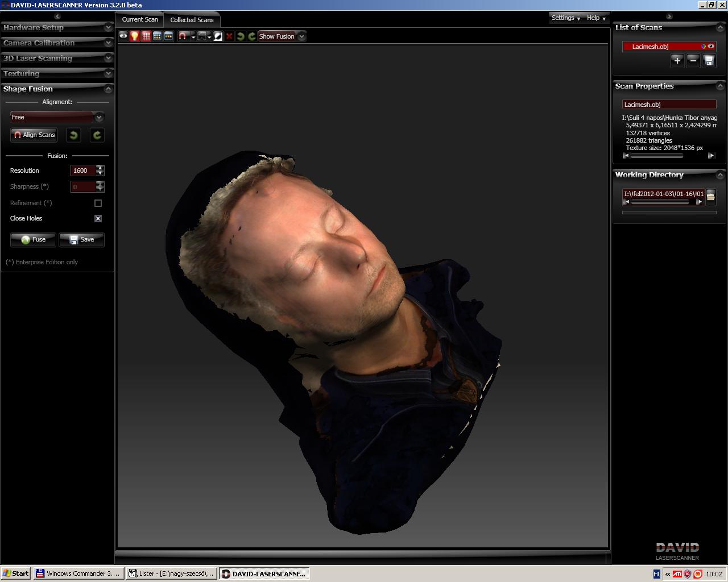Open the Settings menu

(x=565, y=18)
